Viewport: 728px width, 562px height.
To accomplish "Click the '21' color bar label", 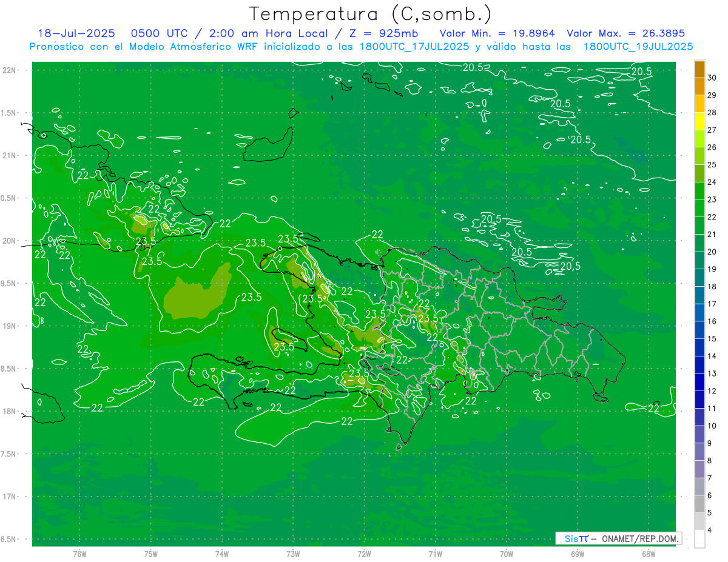I will point(712,234).
